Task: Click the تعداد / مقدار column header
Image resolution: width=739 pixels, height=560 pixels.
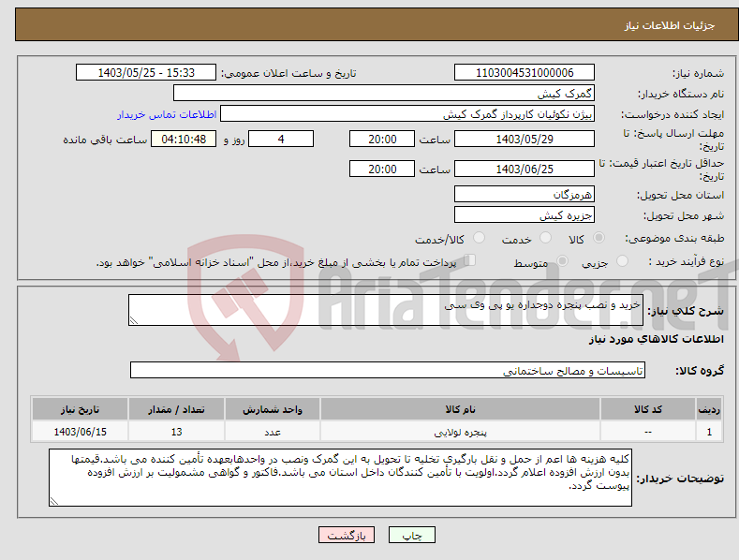Action: tap(176, 409)
